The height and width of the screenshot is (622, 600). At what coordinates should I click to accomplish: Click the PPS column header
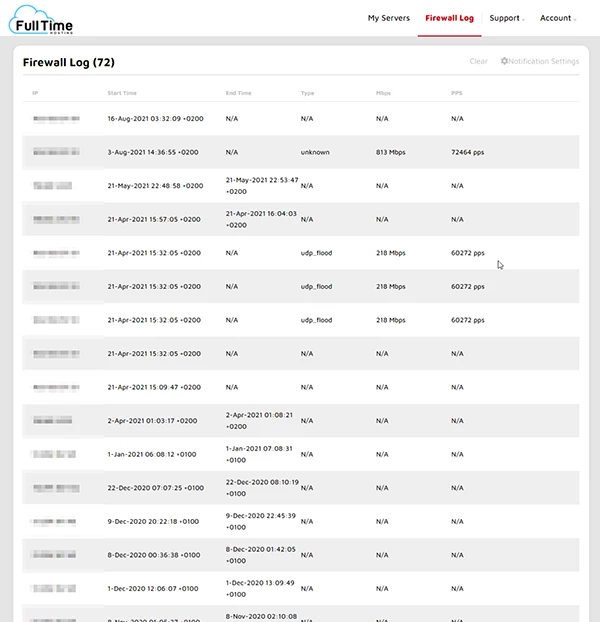click(457, 93)
